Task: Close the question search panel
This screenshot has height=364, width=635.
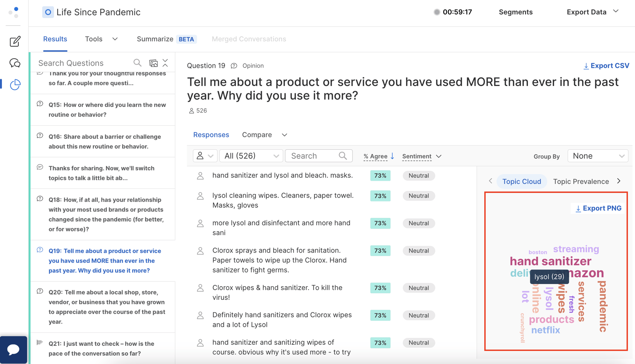Action: tap(165, 63)
